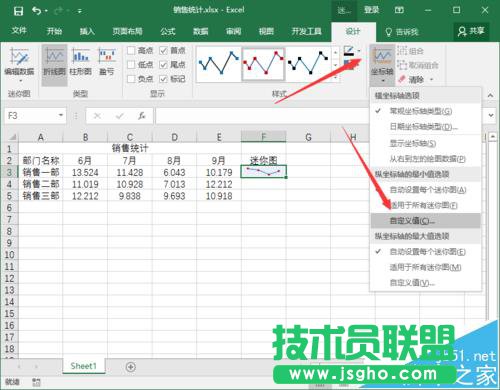The image size is (500, 390).
Task: Click the vertical scrollbar up arrow
Action: [x=492, y=136]
